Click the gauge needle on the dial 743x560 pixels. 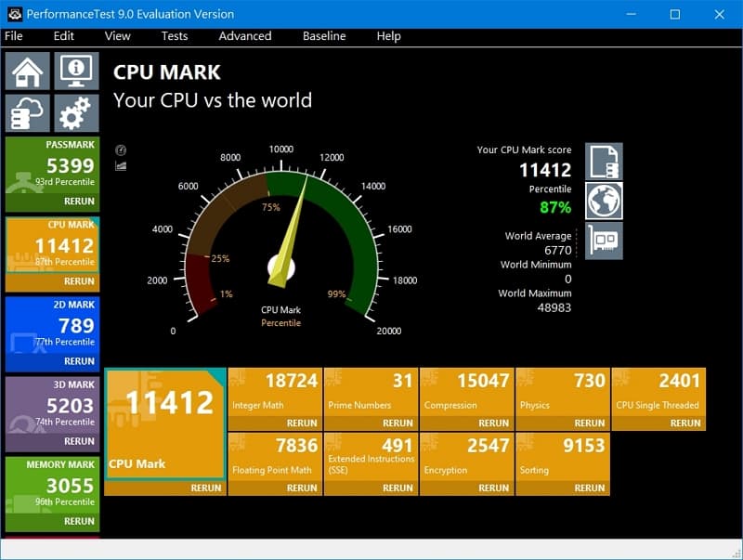click(x=288, y=232)
